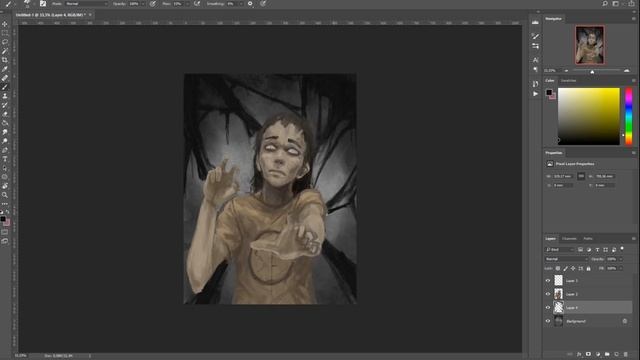Toggle lock transparent pixels
This screenshot has height=360, width=640.
558,269
